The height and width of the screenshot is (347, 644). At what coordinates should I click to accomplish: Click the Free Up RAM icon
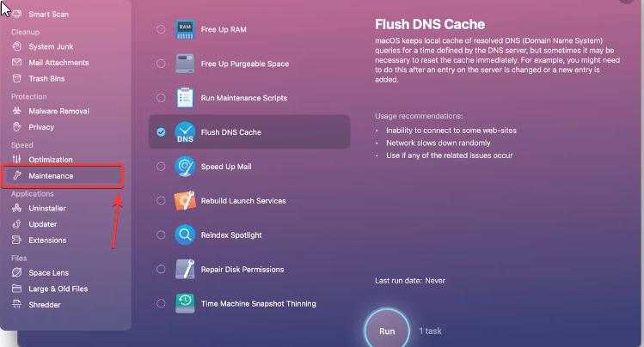click(x=186, y=29)
